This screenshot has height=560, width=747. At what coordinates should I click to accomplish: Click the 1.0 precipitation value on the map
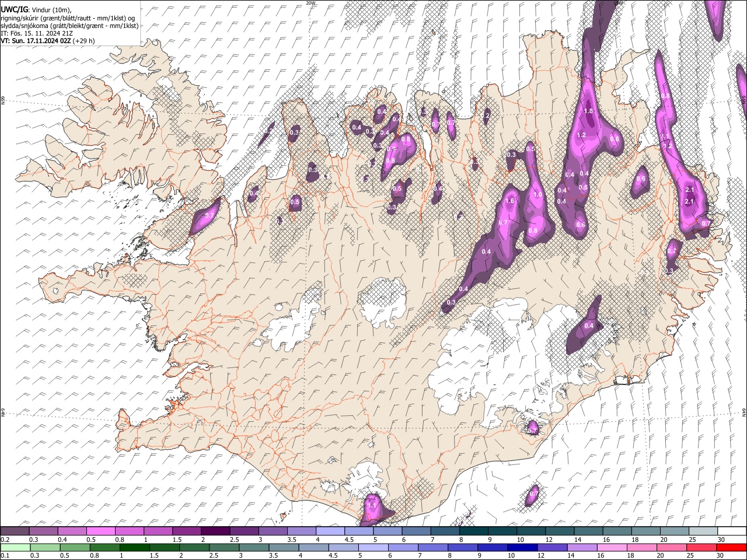(x=537, y=195)
